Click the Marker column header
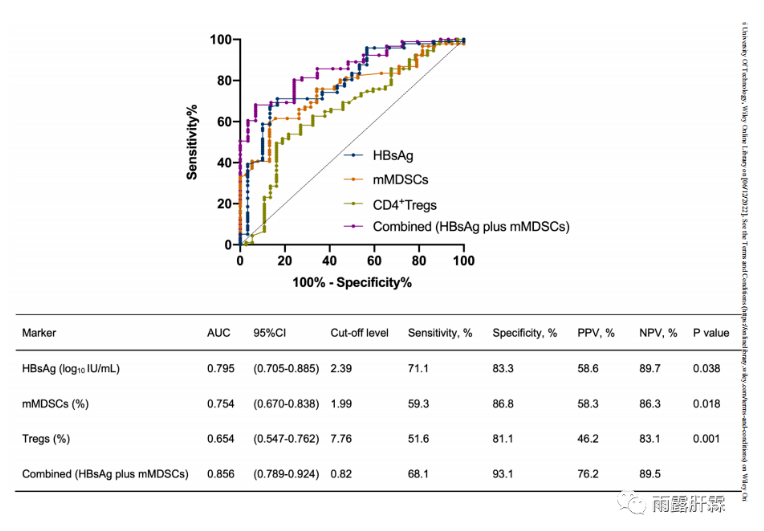 (41, 333)
